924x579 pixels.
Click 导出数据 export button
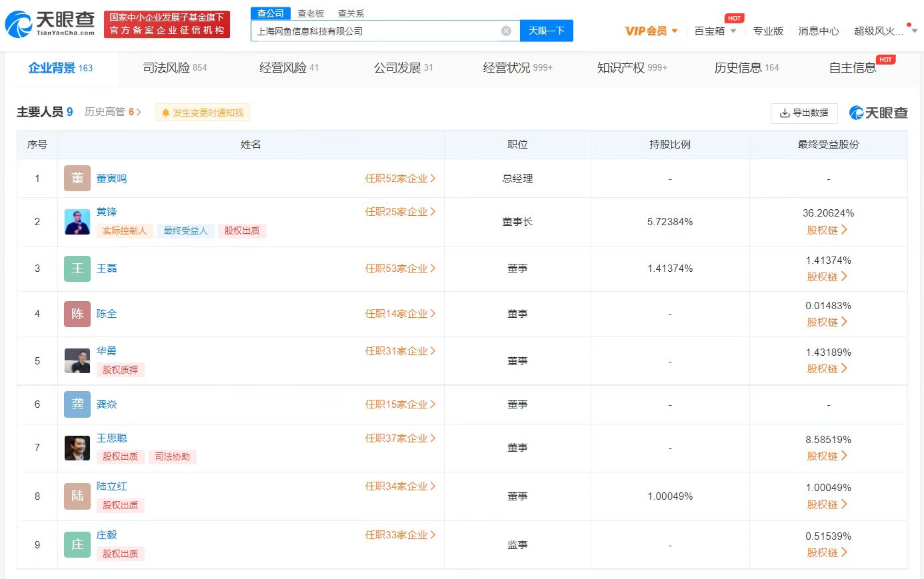pyautogui.click(x=804, y=113)
